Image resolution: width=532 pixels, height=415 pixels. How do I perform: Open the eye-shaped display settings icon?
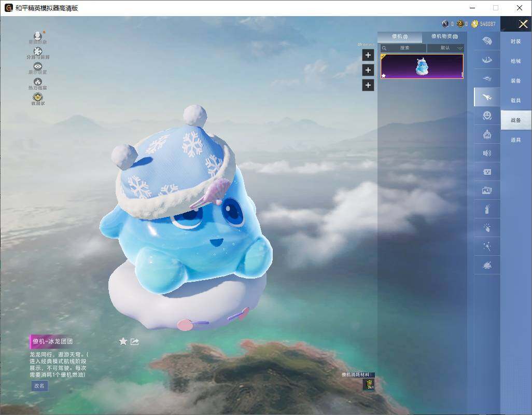tap(38, 66)
